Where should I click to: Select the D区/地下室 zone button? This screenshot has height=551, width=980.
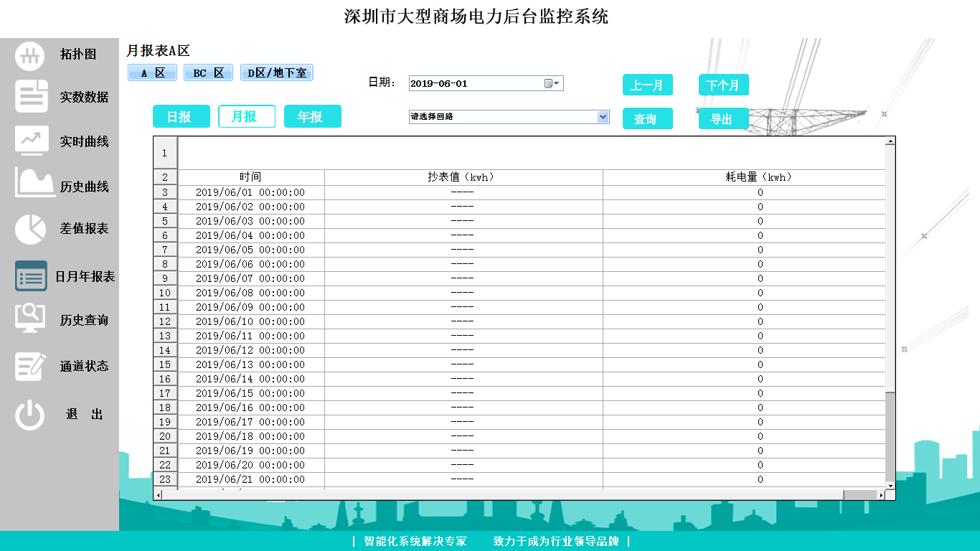coord(276,73)
